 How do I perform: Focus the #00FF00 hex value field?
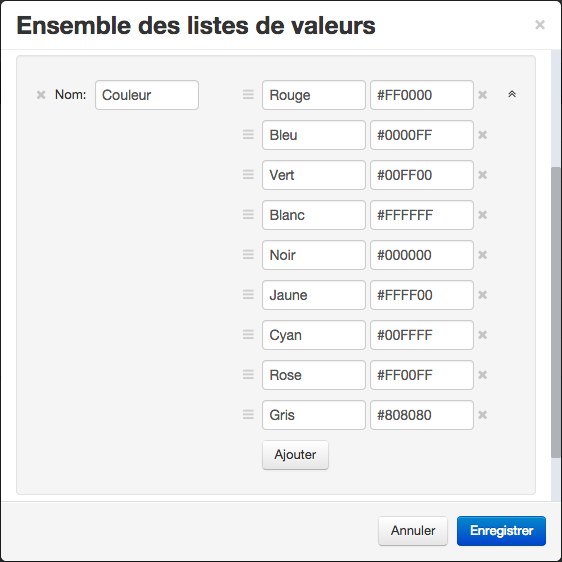(422, 175)
